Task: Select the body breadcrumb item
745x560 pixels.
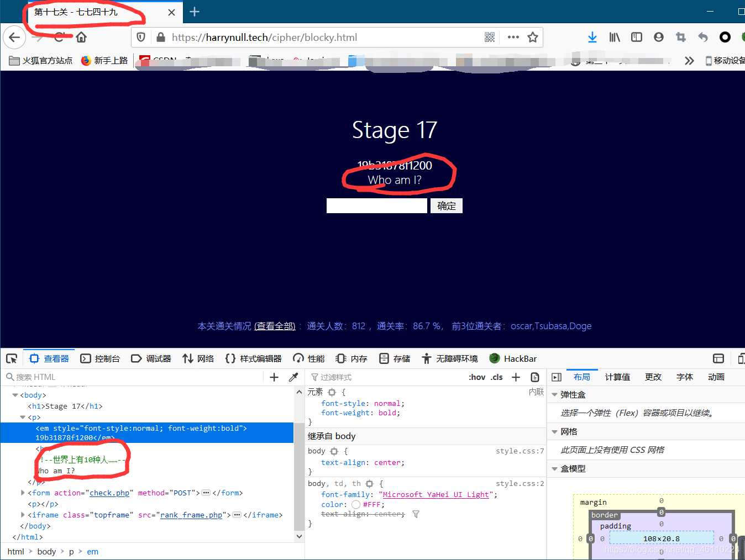Action: (x=46, y=551)
